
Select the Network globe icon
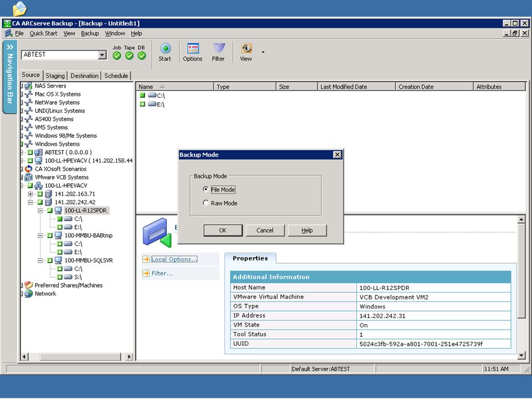[x=28, y=294]
